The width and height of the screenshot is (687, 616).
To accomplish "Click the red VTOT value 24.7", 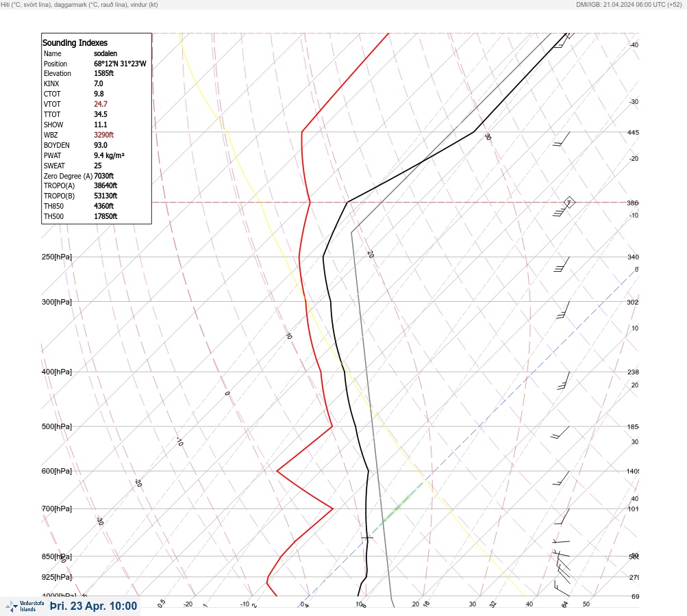I will (x=101, y=104).
